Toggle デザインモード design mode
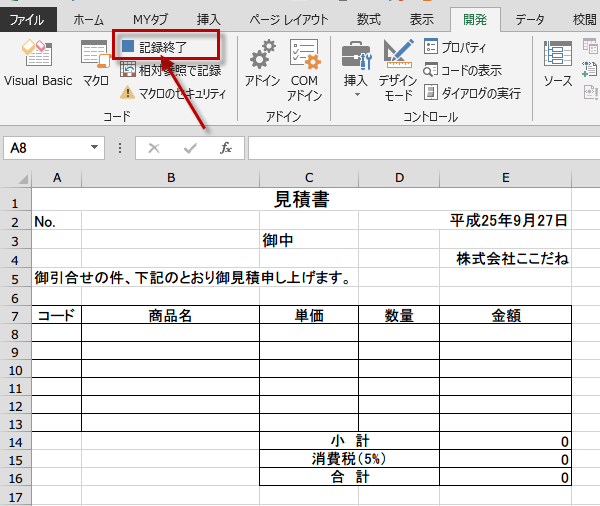Image resolution: width=600 pixels, height=506 pixels. pyautogui.click(x=398, y=70)
